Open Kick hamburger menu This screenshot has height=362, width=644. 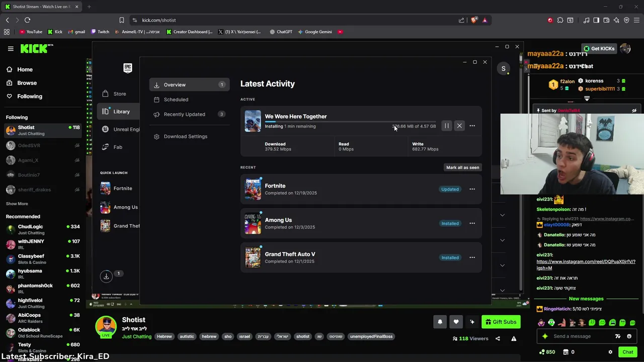tap(11, 49)
